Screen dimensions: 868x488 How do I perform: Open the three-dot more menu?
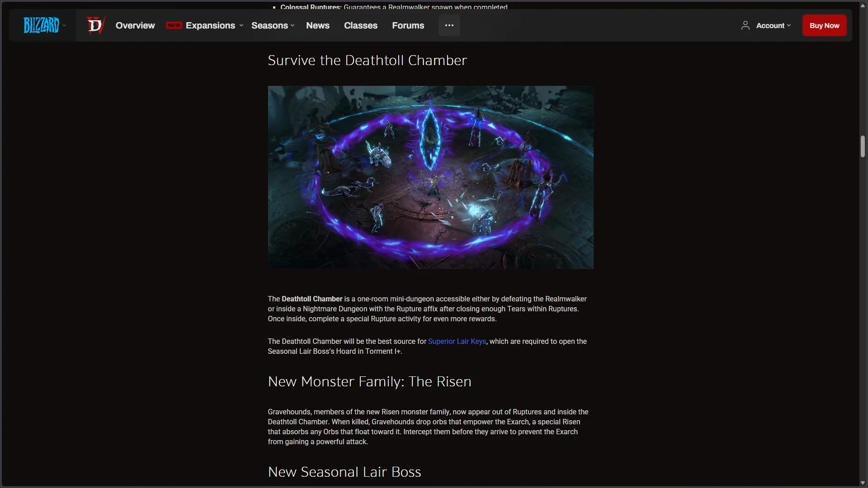pyautogui.click(x=449, y=25)
